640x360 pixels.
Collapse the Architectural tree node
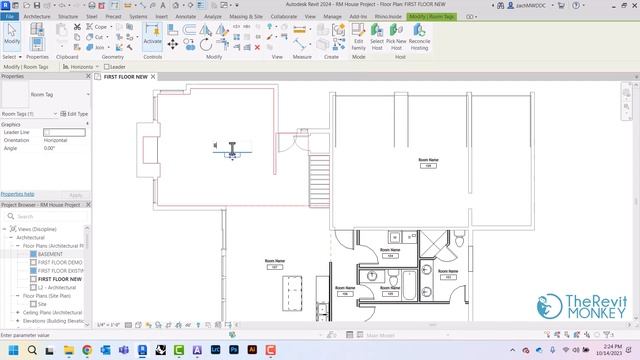(x=11, y=237)
